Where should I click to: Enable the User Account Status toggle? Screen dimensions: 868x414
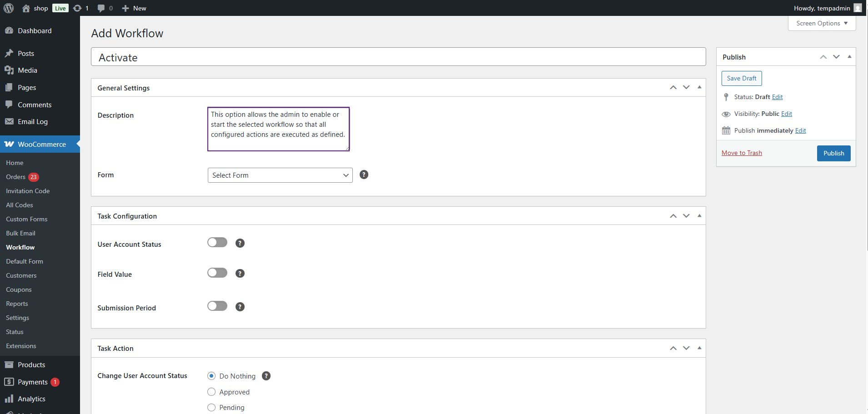pyautogui.click(x=217, y=242)
